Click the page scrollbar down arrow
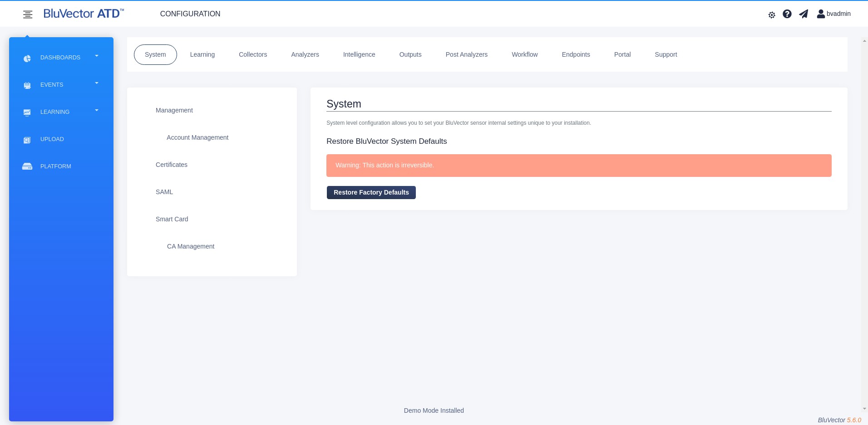This screenshot has width=868, height=425. tap(864, 409)
